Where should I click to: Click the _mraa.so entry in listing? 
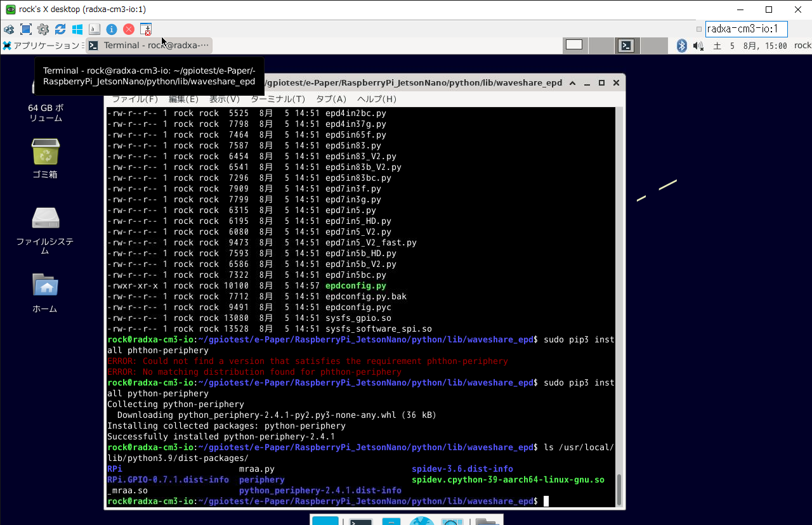(x=128, y=491)
